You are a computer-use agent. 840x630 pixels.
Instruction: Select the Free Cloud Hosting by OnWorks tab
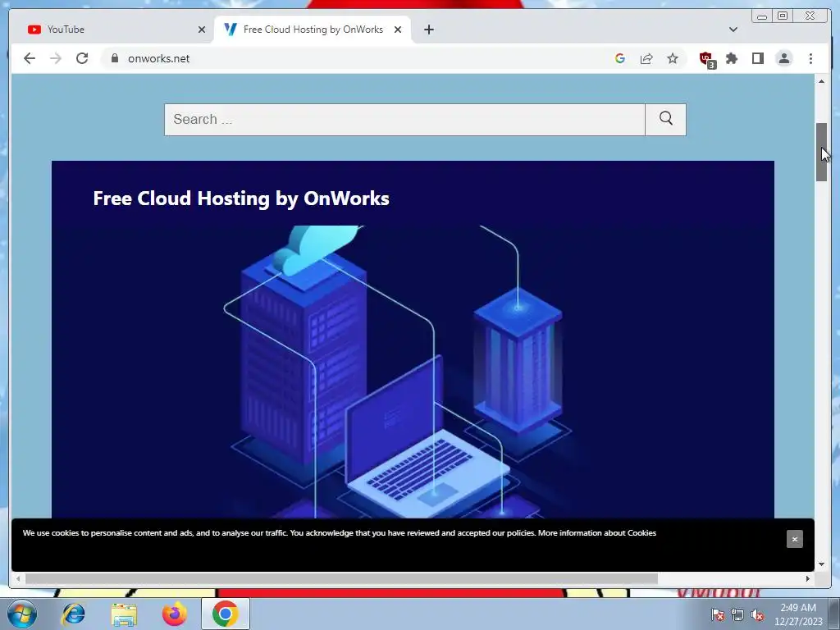point(313,30)
